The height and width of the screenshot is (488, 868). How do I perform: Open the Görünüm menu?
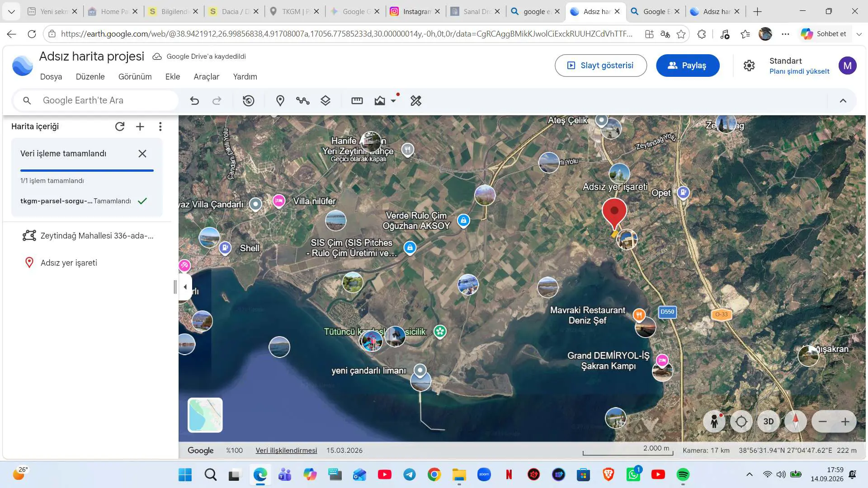click(135, 77)
